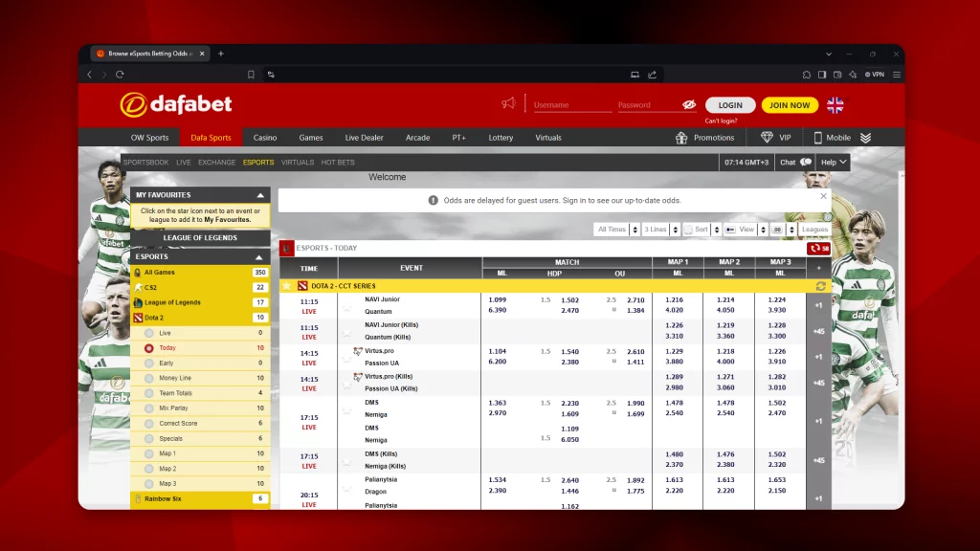The height and width of the screenshot is (551, 980).
Task: Click the VIP diamond icon
Action: [767, 138]
